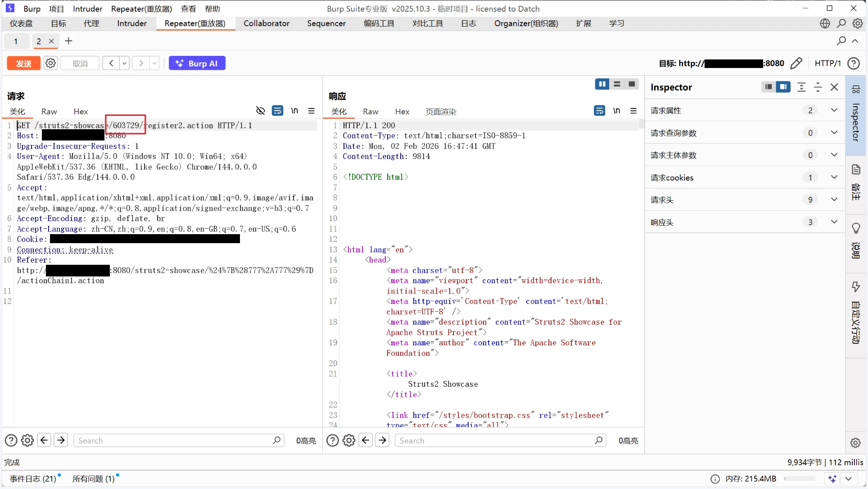The image size is (868, 489).
Task: Click the response search input field
Action: tap(500, 441)
